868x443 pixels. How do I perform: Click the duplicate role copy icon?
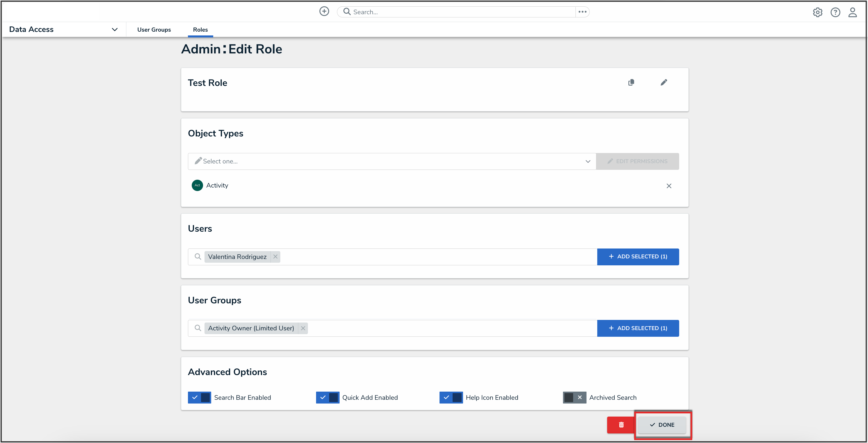point(631,82)
